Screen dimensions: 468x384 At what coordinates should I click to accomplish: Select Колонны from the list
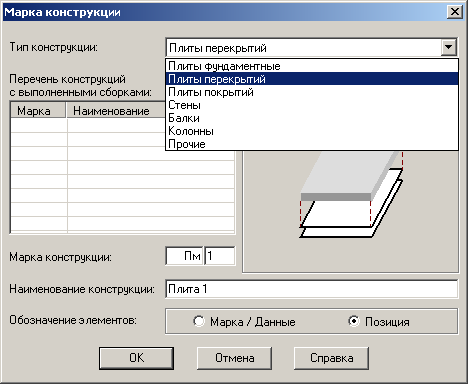(x=312, y=131)
